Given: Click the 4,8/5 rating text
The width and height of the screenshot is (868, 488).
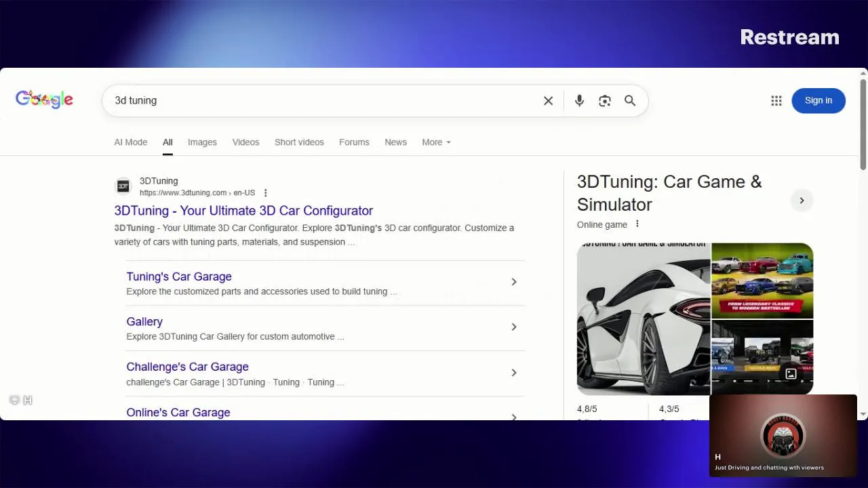Looking at the screenshot, I should pos(587,409).
